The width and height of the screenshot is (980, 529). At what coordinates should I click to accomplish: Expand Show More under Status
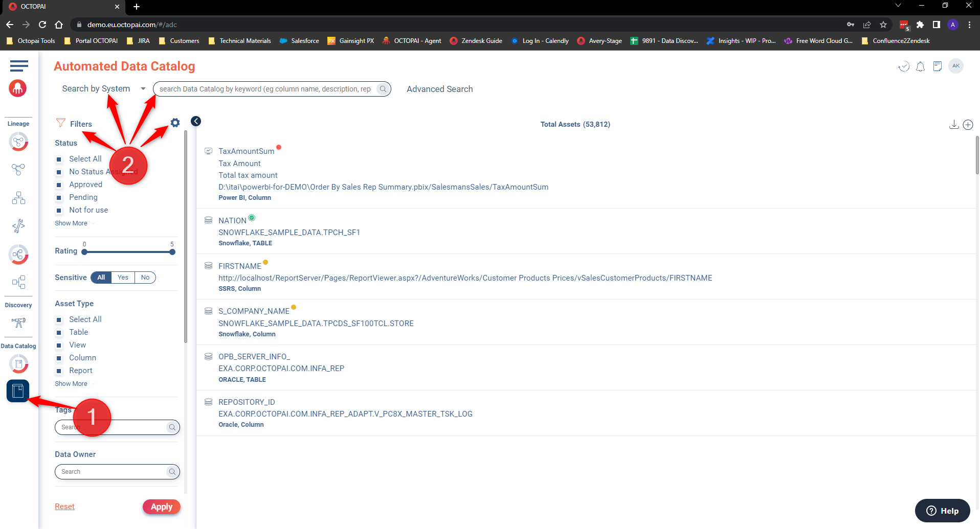71,223
